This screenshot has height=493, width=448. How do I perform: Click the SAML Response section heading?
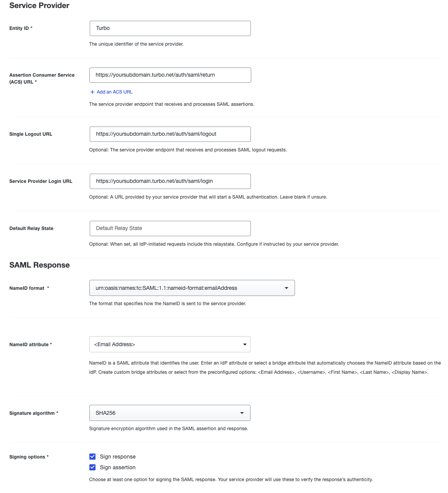point(40,265)
